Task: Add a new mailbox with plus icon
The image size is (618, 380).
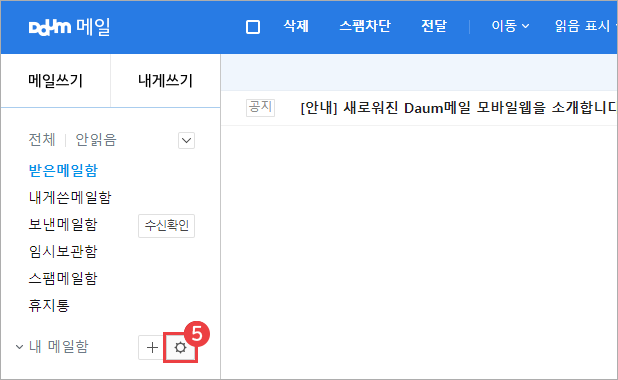Action: pos(152,348)
